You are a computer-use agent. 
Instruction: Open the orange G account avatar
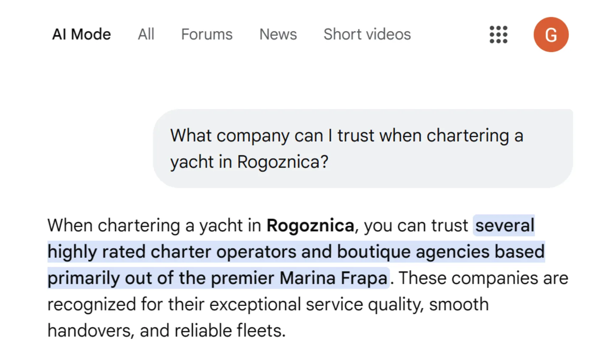click(551, 35)
